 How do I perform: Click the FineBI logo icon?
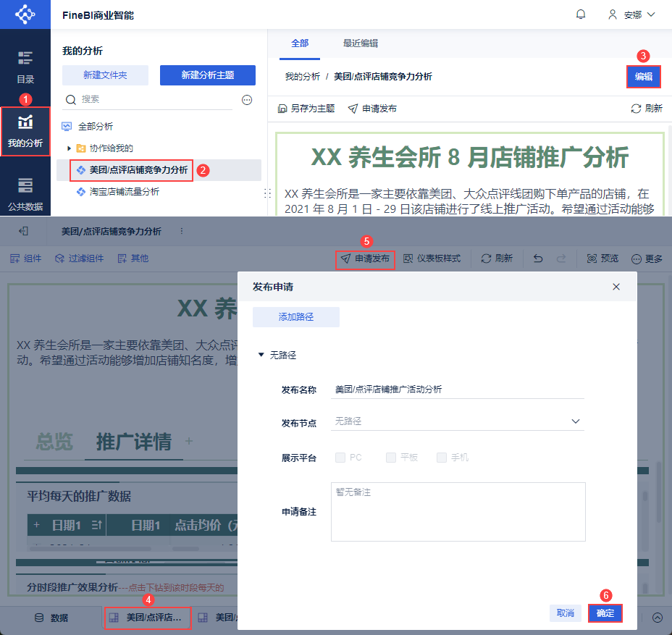(25, 14)
